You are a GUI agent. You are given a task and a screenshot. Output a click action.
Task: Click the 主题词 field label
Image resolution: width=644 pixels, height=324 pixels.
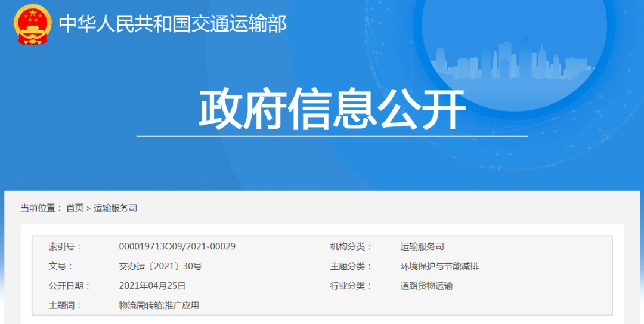64,306
